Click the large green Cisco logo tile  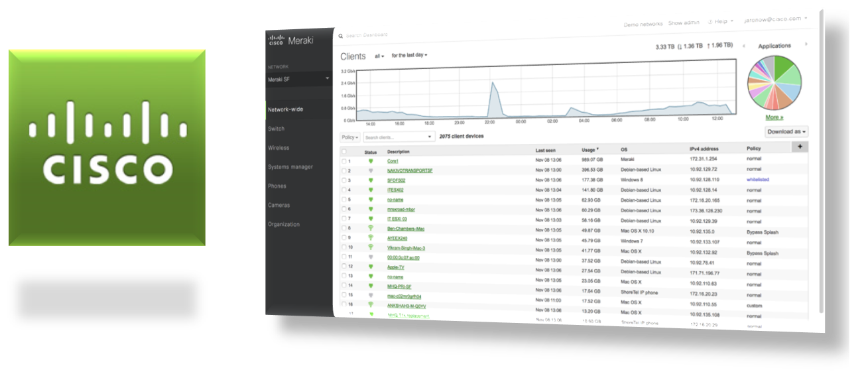[x=107, y=148]
